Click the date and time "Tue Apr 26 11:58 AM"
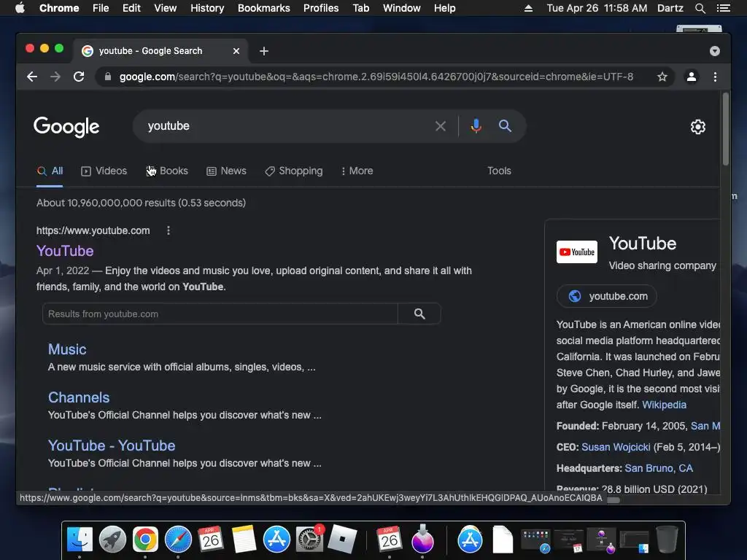Viewport: 747px width, 560px height. pos(597,8)
